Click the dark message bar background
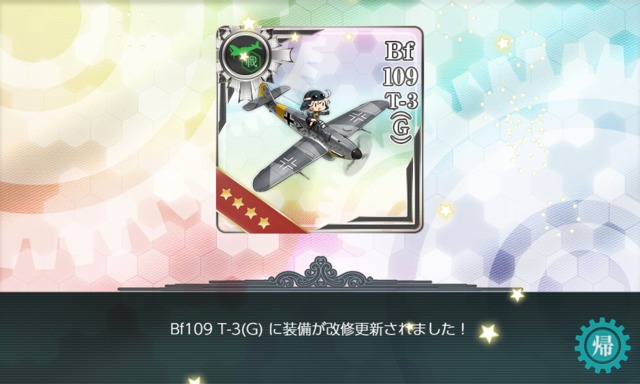This screenshot has height=384, width=640. 320,338
